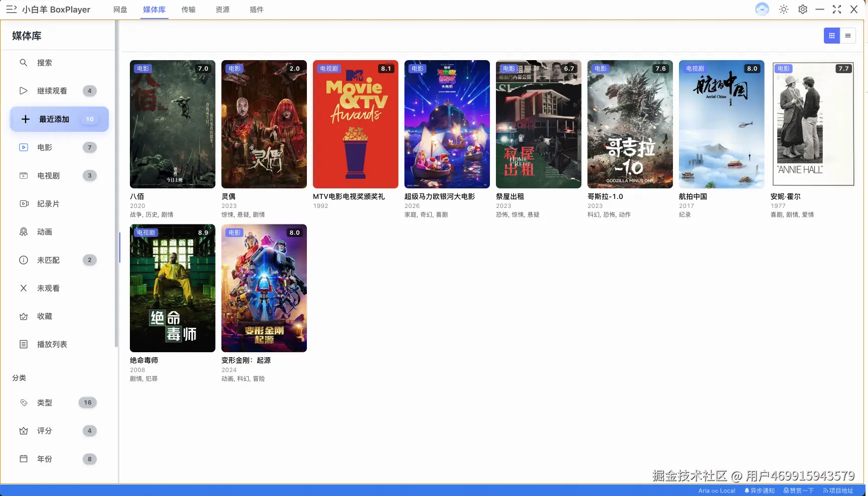Image resolution: width=868 pixels, height=496 pixels.
Task: Click the 电视剧 tag on 航拍中国
Action: click(695, 69)
